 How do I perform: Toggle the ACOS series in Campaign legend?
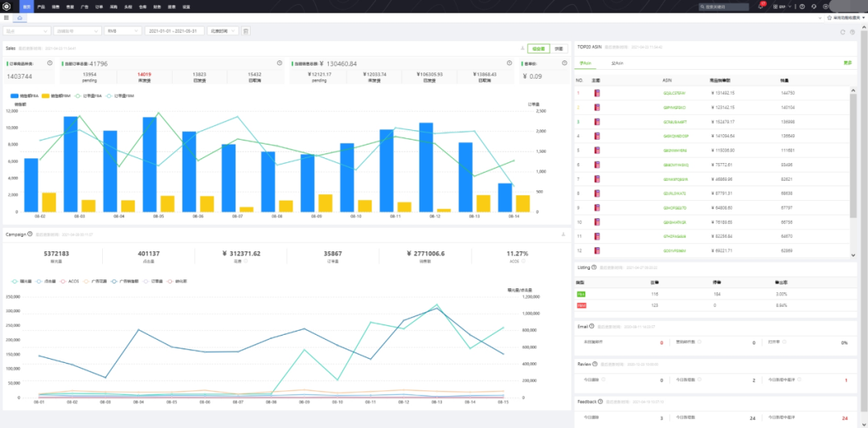pos(71,281)
